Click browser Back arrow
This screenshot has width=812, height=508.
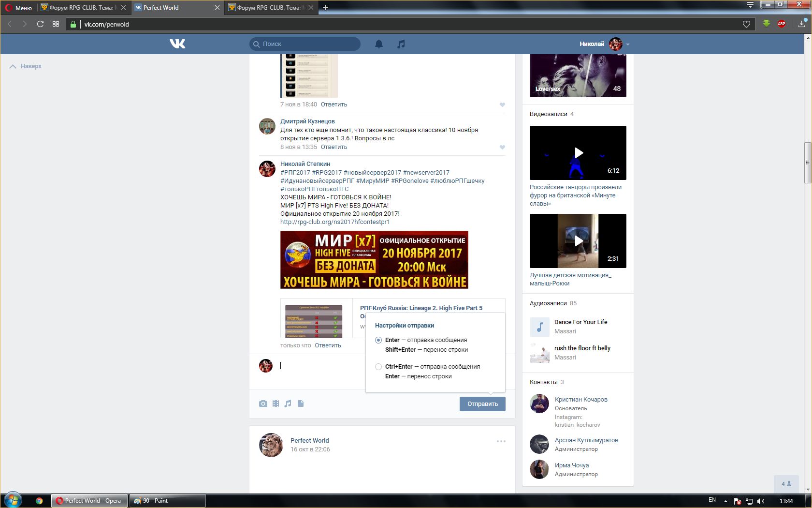[9, 24]
